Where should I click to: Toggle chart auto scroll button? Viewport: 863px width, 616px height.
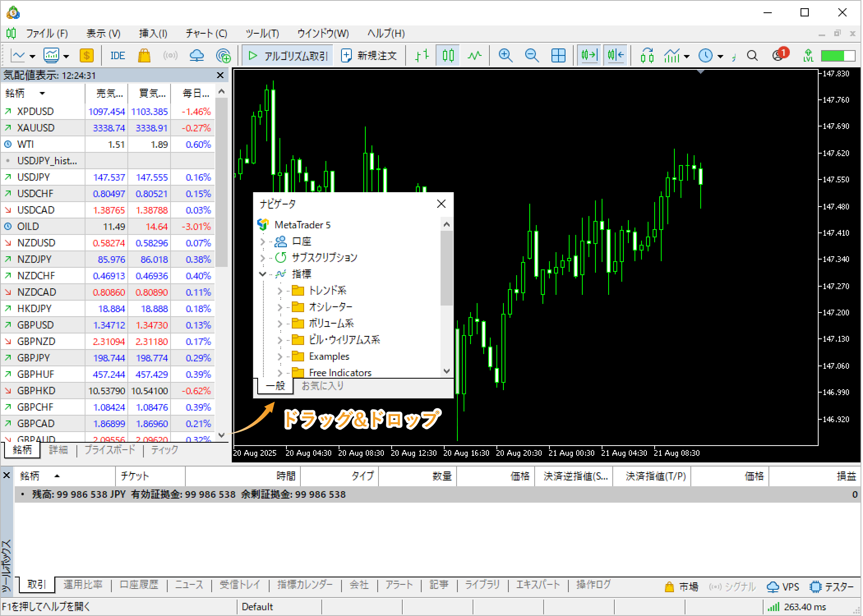(588, 55)
